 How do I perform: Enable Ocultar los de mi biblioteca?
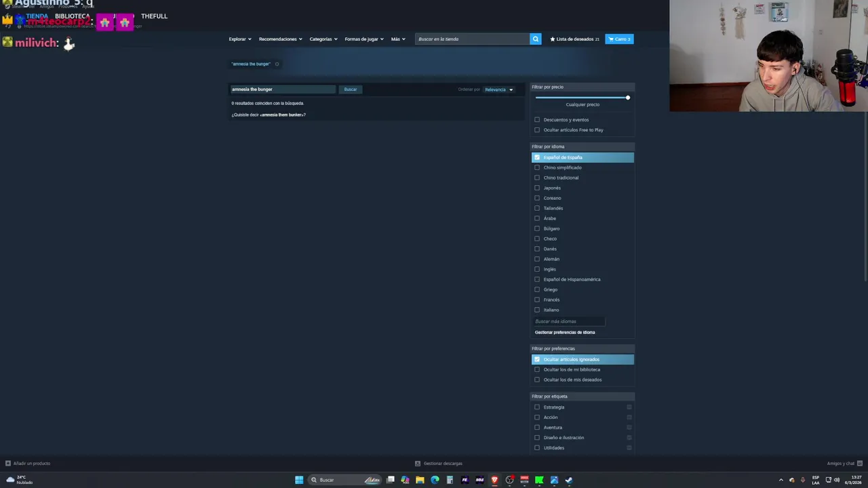[x=537, y=369]
